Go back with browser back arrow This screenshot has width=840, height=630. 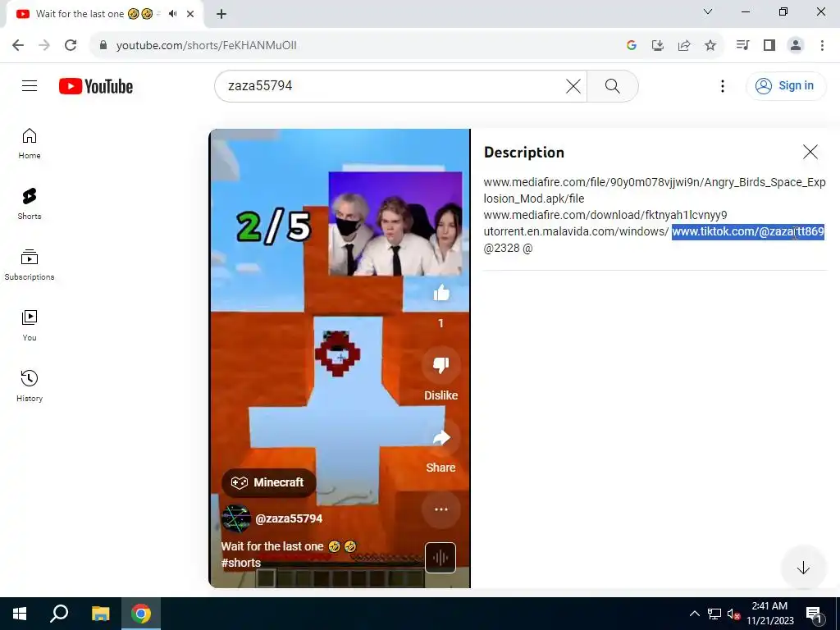click(18, 45)
